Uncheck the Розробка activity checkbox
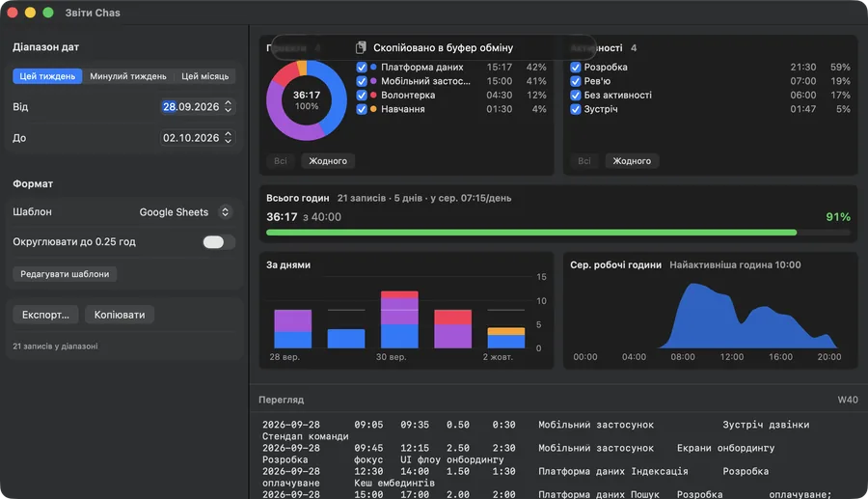The image size is (868, 499). tap(576, 67)
